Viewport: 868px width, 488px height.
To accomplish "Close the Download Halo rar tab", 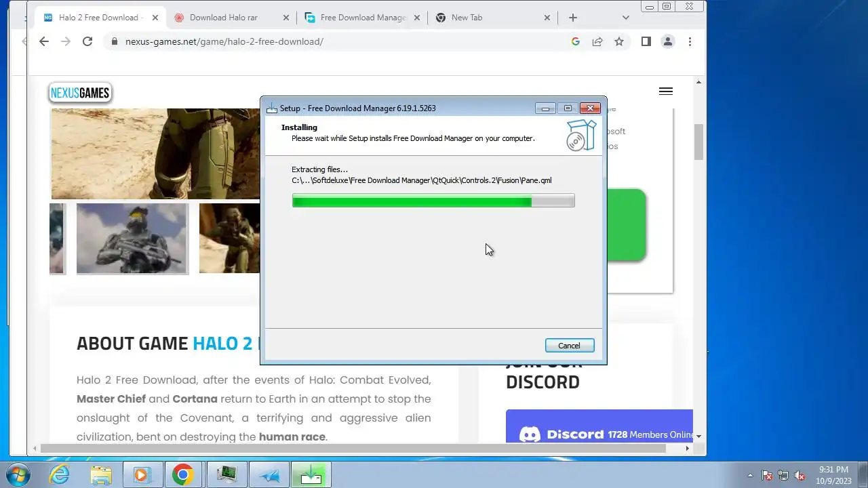I will coord(285,18).
